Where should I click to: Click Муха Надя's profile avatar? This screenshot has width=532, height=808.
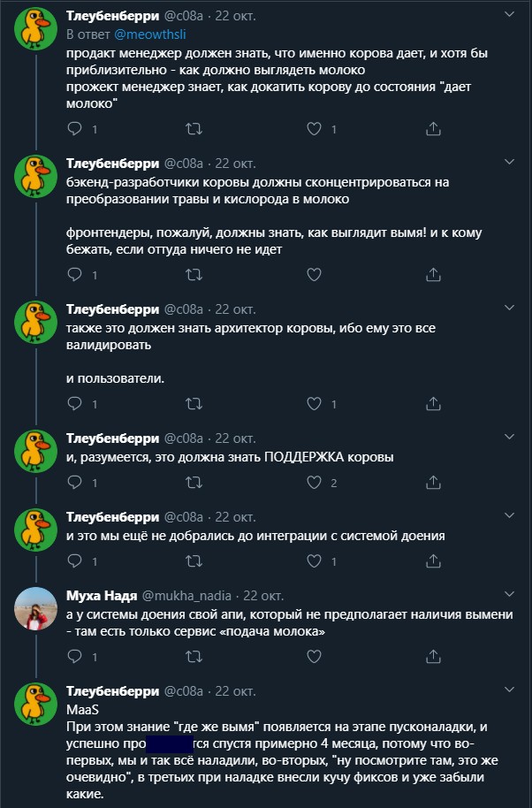click(36, 608)
